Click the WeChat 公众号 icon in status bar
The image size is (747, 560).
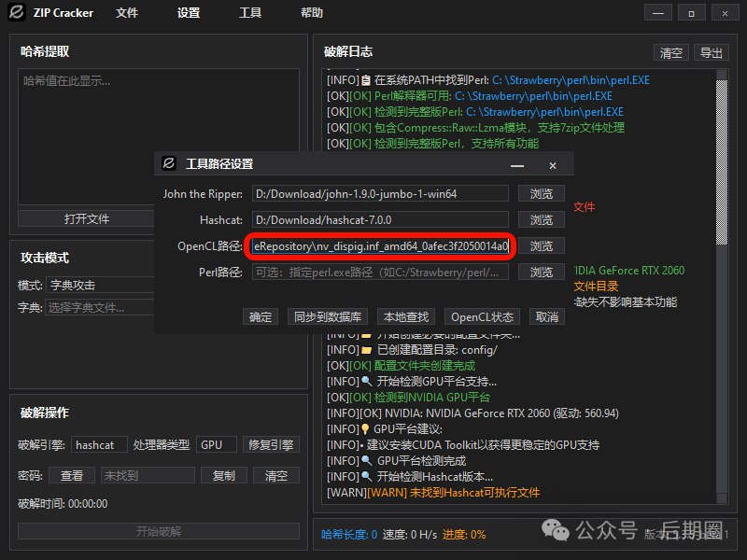[557, 530]
